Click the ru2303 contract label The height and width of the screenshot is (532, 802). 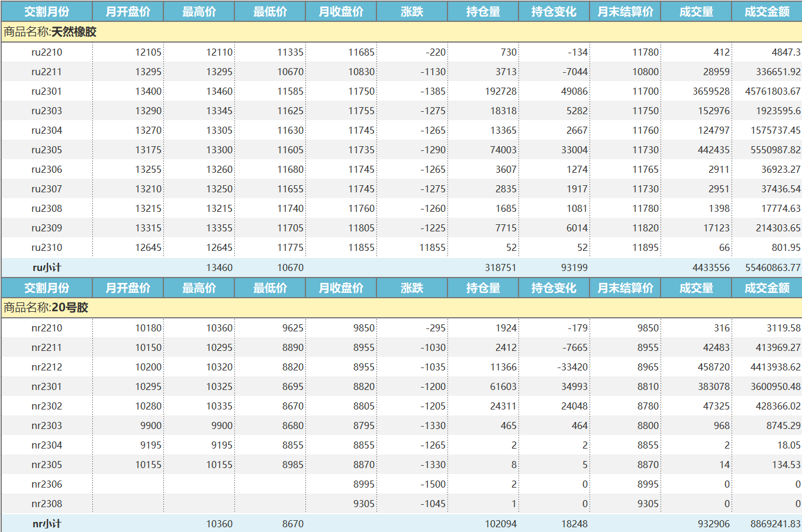click(47, 111)
